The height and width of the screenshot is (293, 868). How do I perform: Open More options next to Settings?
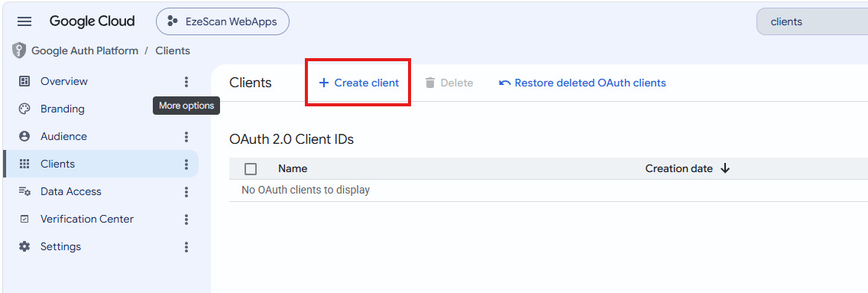pos(186,247)
